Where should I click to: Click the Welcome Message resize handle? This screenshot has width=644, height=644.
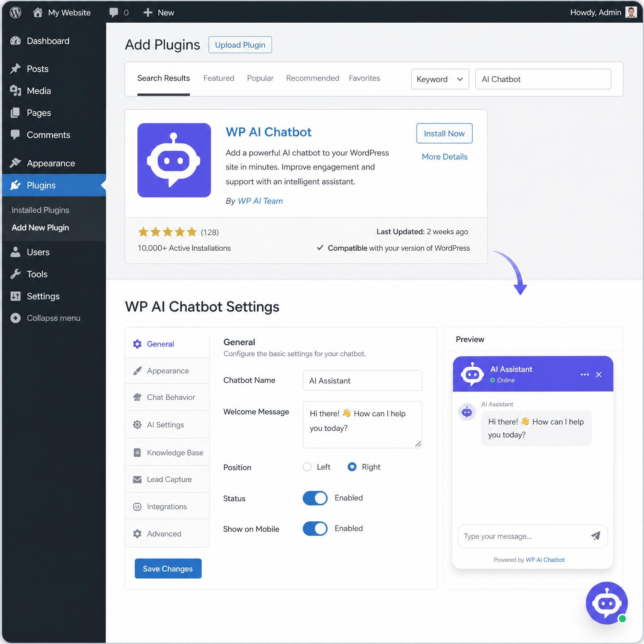click(418, 444)
